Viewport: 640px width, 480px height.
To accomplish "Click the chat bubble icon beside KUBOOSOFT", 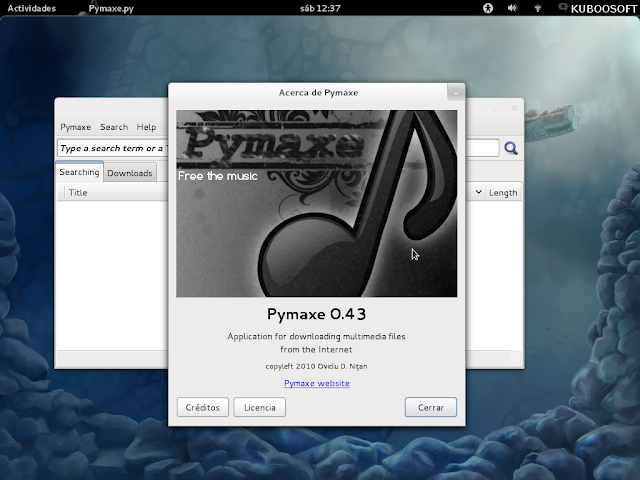I will pos(563,7).
